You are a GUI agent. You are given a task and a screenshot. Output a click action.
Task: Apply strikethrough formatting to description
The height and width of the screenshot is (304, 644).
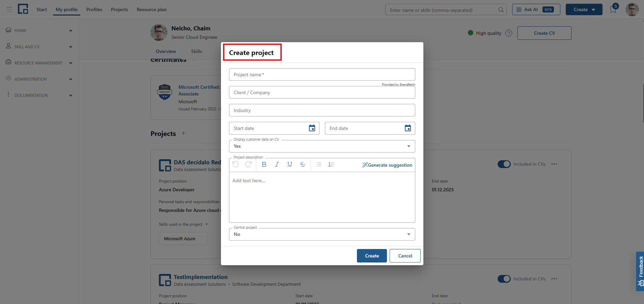(303, 164)
